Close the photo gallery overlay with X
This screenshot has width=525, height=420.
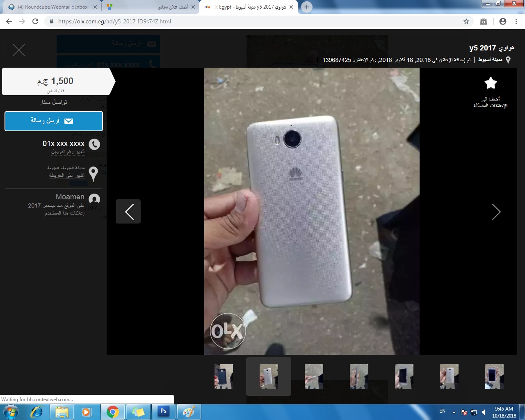tap(19, 50)
